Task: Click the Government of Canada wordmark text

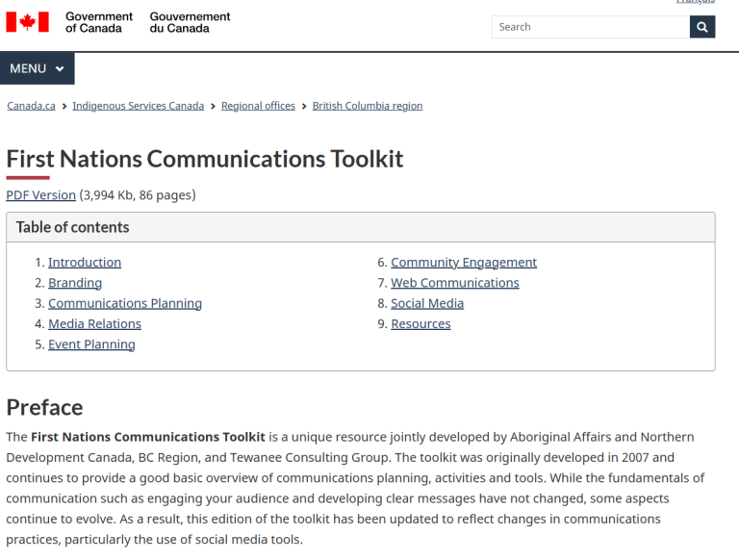Action: (99, 22)
